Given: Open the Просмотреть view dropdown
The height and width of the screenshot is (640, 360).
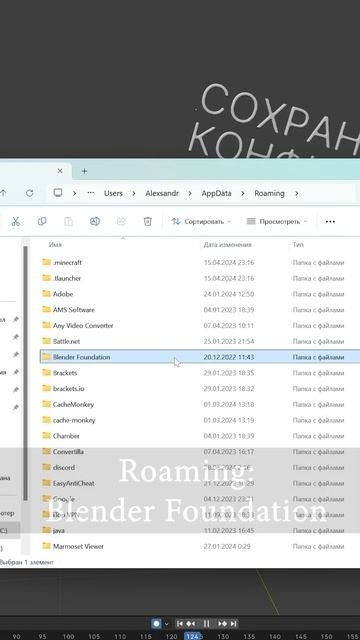Looking at the screenshot, I should click(277, 221).
